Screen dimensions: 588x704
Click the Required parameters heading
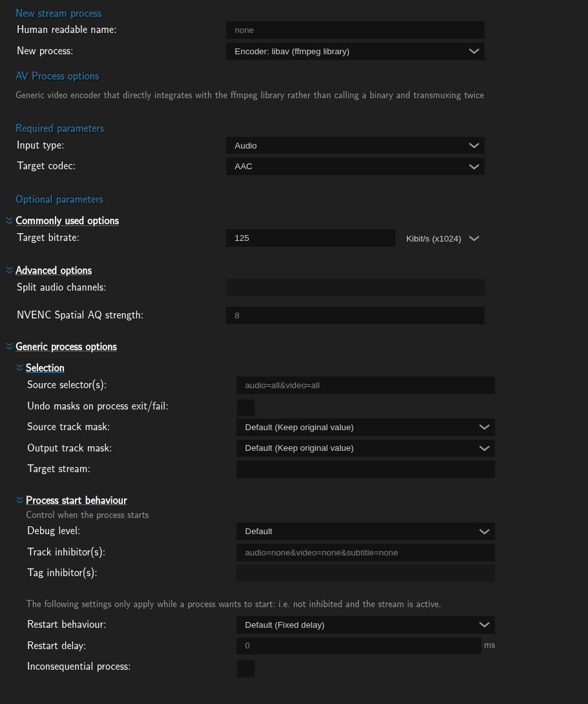pyautogui.click(x=59, y=129)
